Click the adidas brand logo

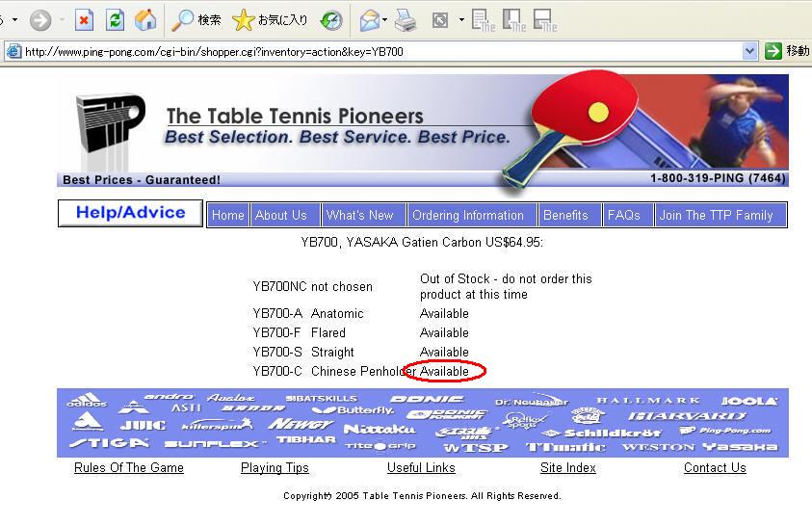[x=87, y=400]
